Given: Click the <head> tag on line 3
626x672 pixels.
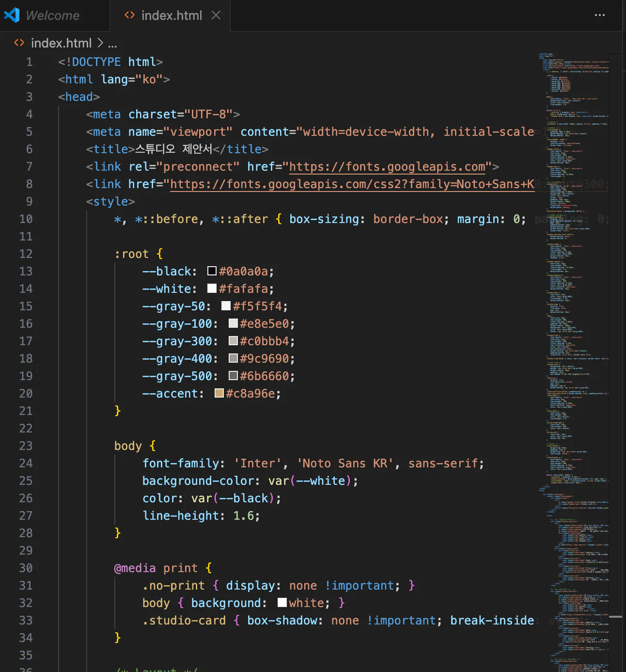Looking at the screenshot, I should pyautogui.click(x=79, y=97).
